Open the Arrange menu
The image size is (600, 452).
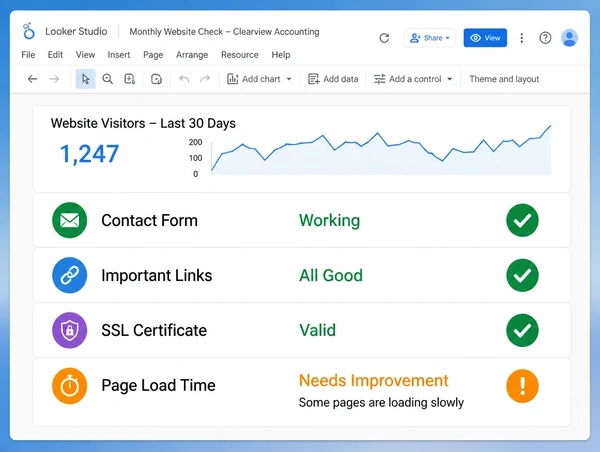click(x=192, y=55)
